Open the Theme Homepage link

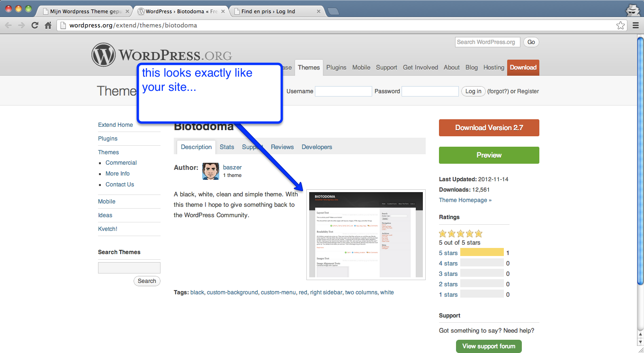tap(465, 200)
